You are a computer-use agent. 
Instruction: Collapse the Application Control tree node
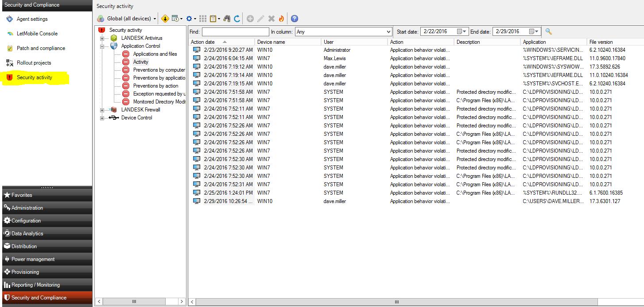102,46
